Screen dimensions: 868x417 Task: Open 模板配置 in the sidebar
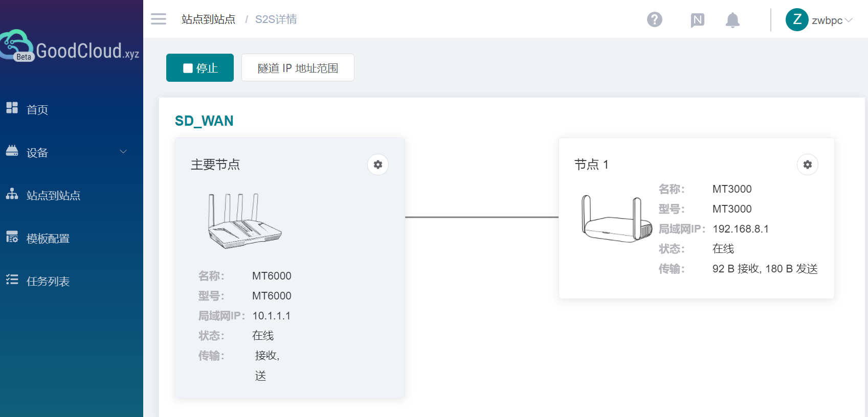[x=48, y=238]
